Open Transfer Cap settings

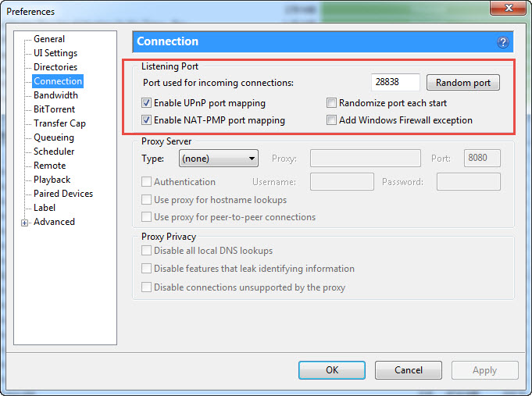click(x=59, y=123)
